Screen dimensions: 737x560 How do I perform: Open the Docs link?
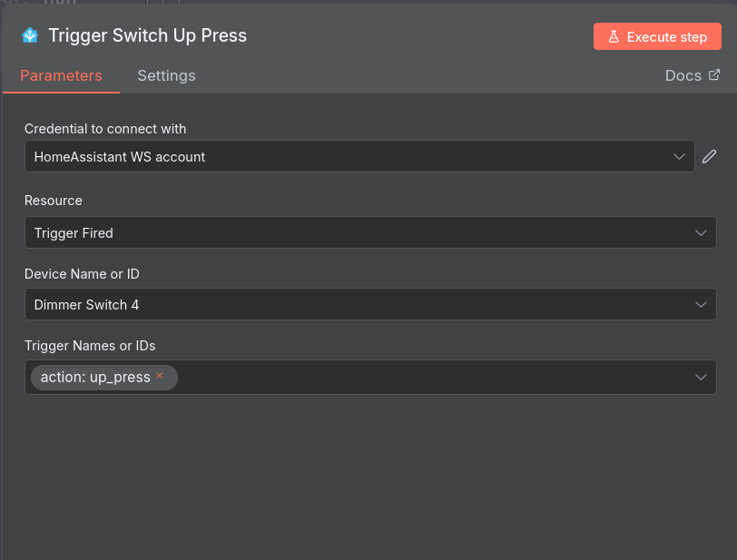click(x=683, y=75)
